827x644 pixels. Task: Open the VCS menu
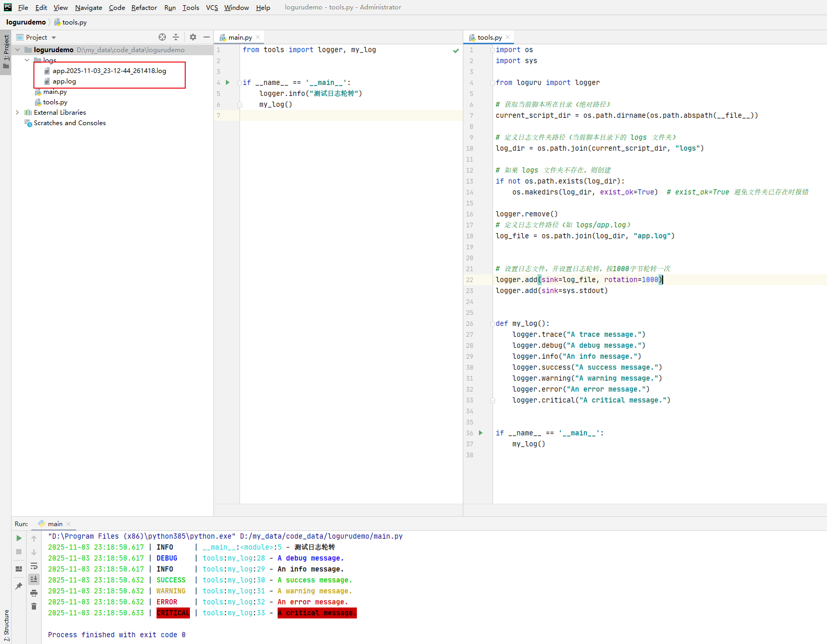212,7
